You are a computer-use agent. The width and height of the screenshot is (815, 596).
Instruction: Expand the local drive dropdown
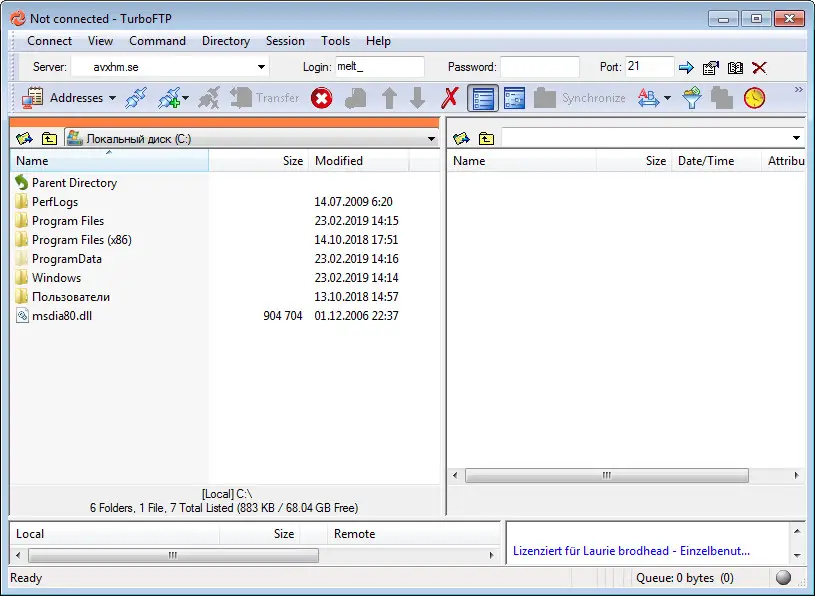pos(431,139)
